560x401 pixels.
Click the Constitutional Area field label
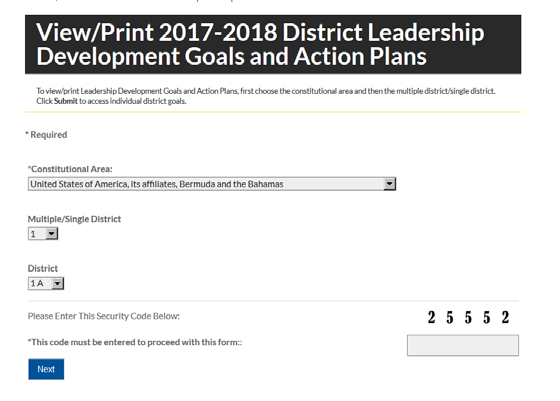pyautogui.click(x=70, y=169)
